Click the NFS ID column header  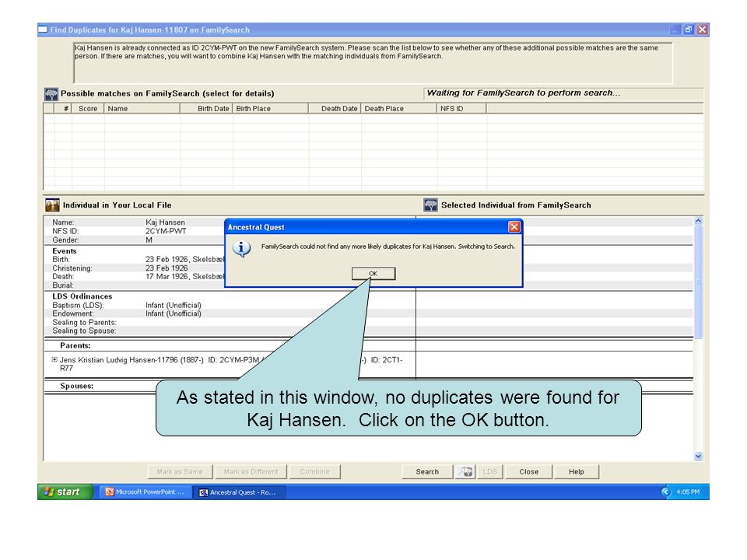click(x=461, y=109)
